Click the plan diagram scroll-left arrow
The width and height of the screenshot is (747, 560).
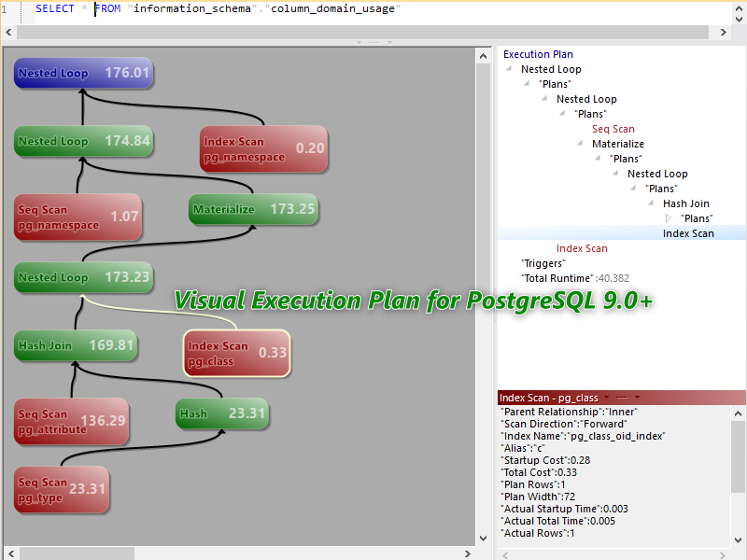(x=11, y=553)
